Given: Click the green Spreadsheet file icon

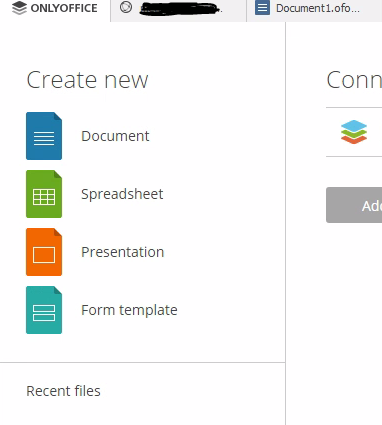Looking at the screenshot, I should [x=44, y=194].
